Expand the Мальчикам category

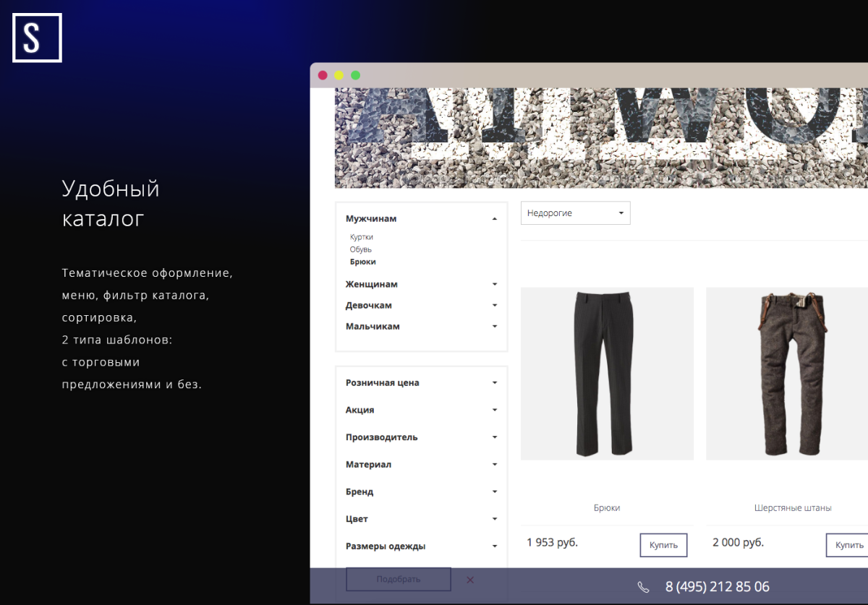pyautogui.click(x=495, y=327)
